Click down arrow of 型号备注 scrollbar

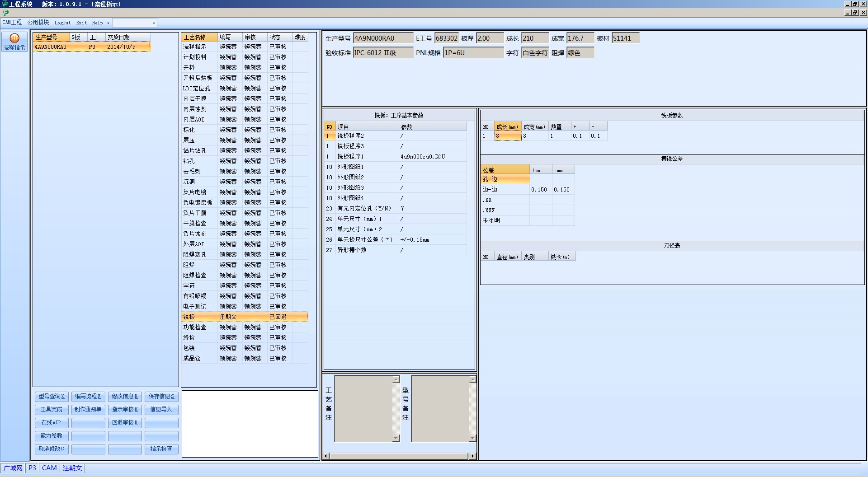pos(473,438)
